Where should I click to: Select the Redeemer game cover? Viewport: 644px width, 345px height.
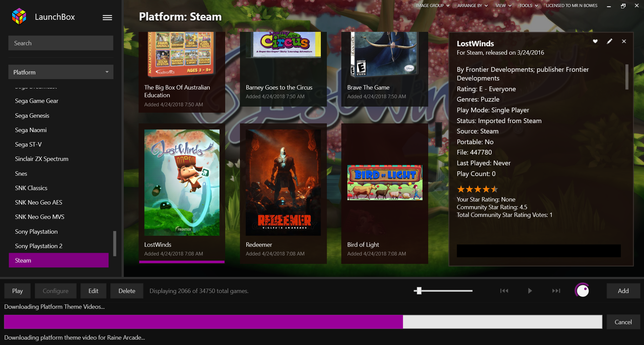[283, 183]
